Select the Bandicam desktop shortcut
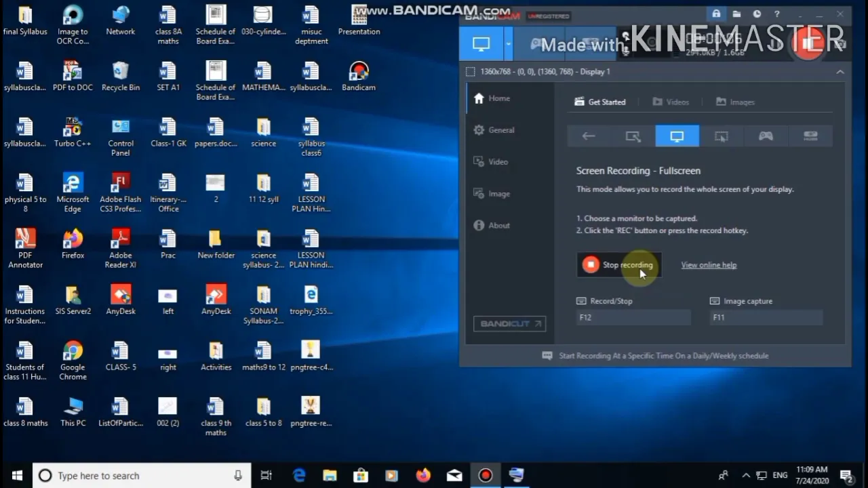 (359, 76)
